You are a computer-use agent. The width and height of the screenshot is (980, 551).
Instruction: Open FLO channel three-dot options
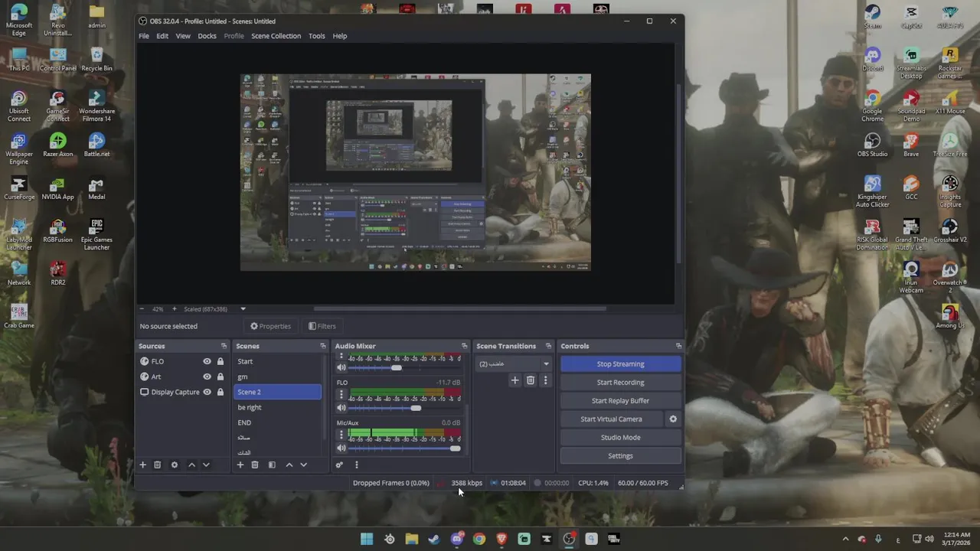(x=341, y=395)
